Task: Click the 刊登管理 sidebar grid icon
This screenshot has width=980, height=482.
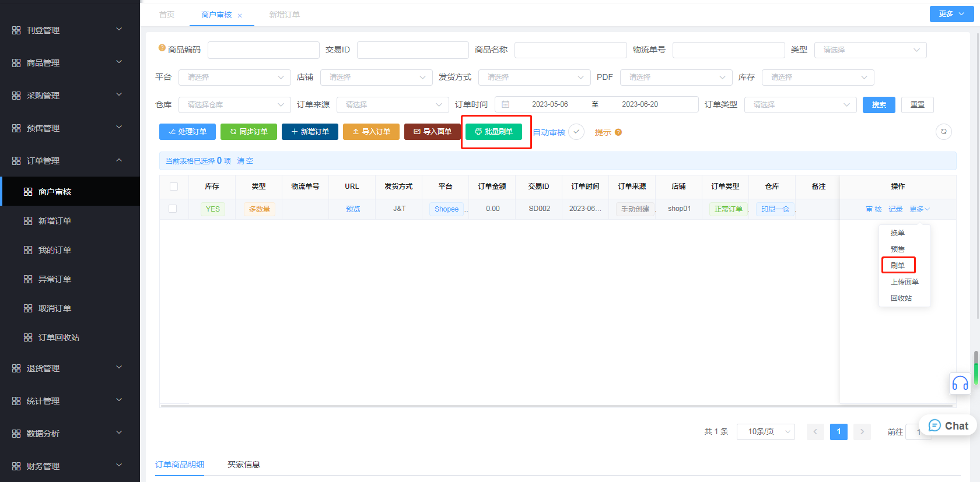Action: [x=16, y=30]
